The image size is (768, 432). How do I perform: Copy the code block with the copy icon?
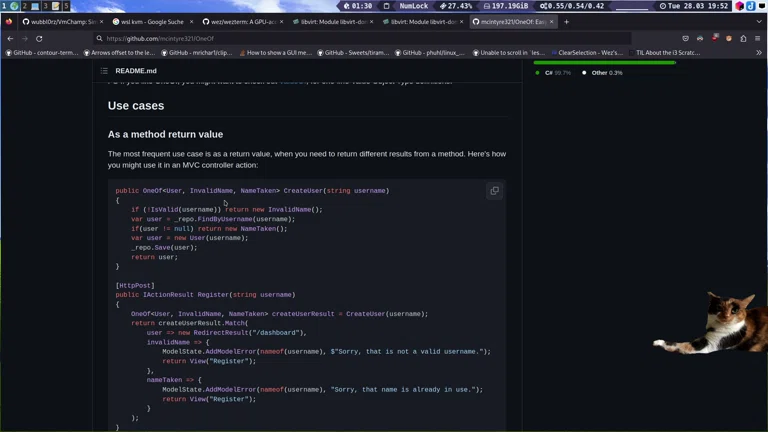coord(494,191)
